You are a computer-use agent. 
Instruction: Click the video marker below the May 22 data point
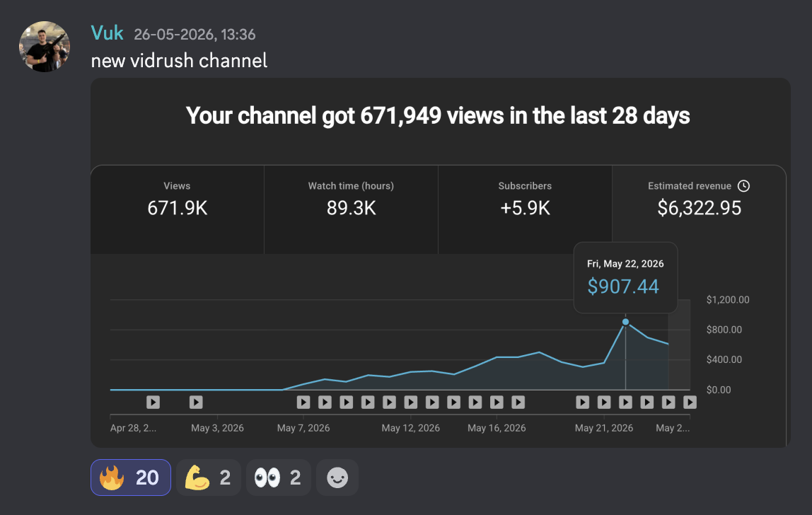(625, 402)
